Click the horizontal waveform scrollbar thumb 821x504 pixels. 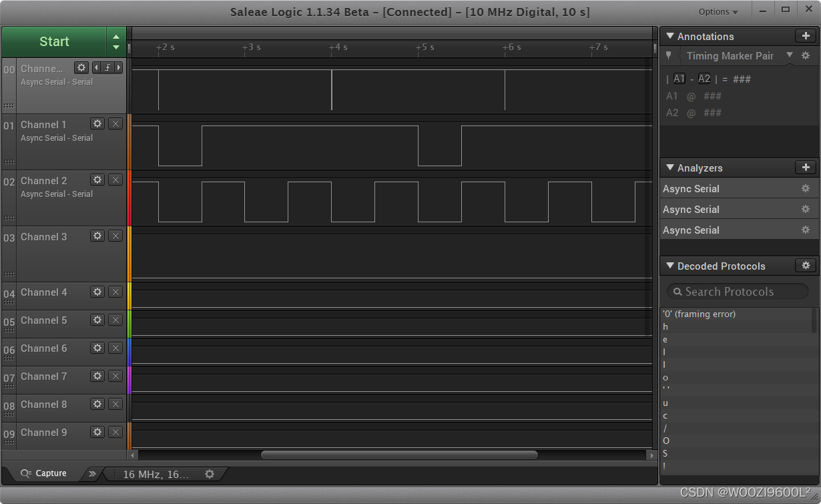399,455
